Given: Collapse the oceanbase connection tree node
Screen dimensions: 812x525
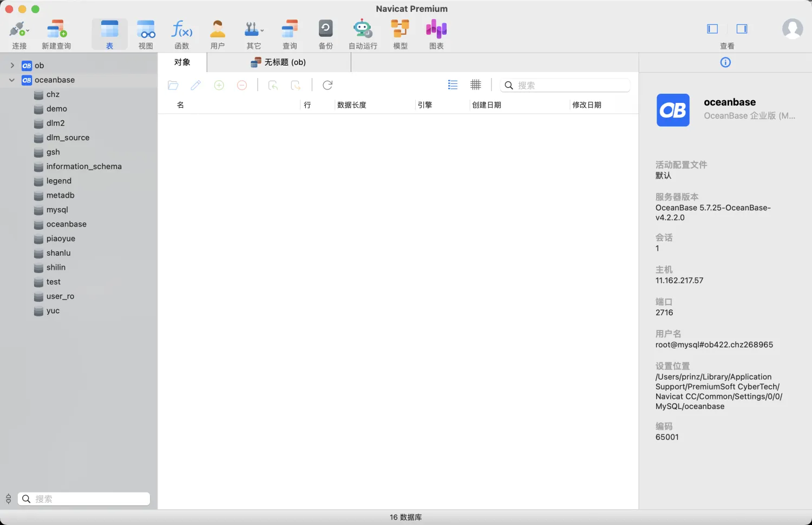Looking at the screenshot, I should pos(12,80).
